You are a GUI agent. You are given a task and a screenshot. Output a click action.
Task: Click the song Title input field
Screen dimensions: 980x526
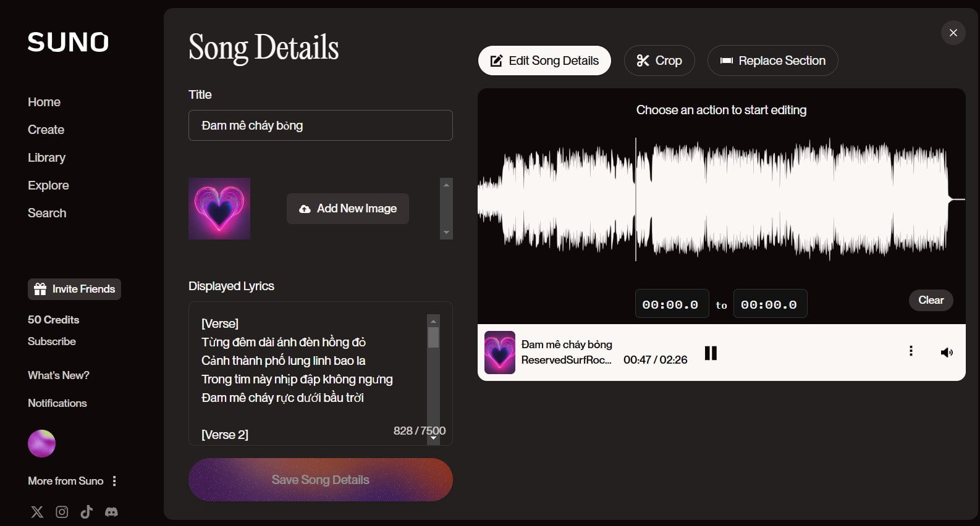pyautogui.click(x=321, y=125)
